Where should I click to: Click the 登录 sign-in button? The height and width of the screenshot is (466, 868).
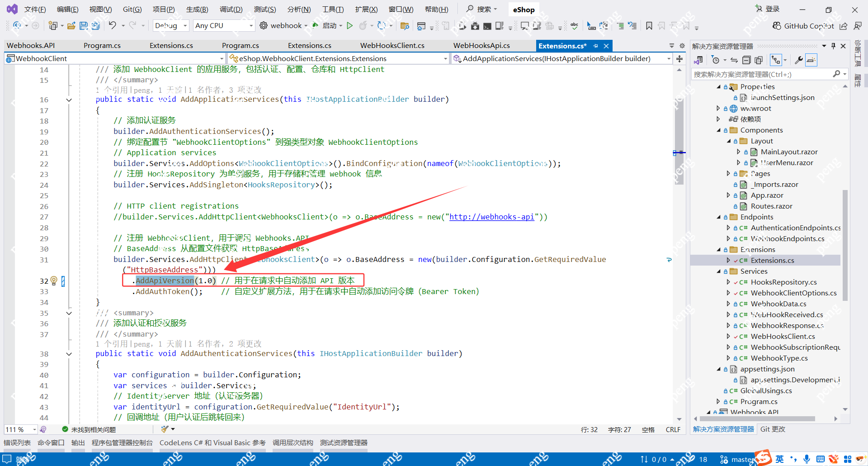tap(768, 9)
